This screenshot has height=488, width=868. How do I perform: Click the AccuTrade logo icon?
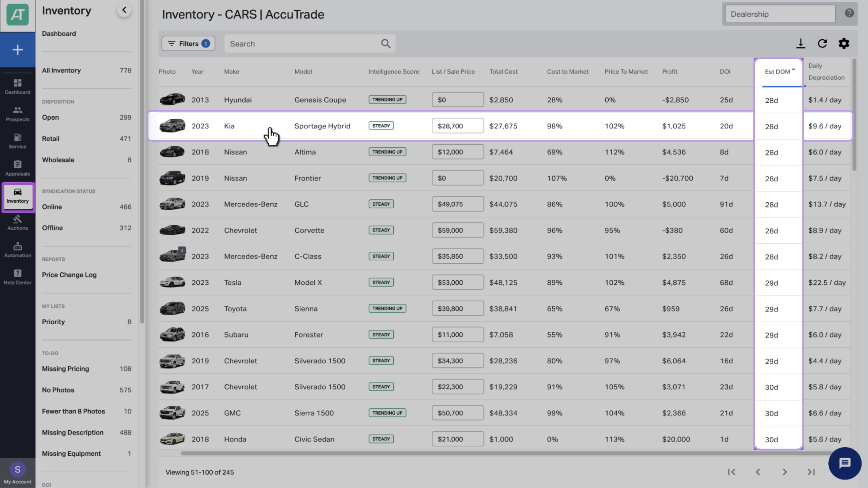(18, 15)
